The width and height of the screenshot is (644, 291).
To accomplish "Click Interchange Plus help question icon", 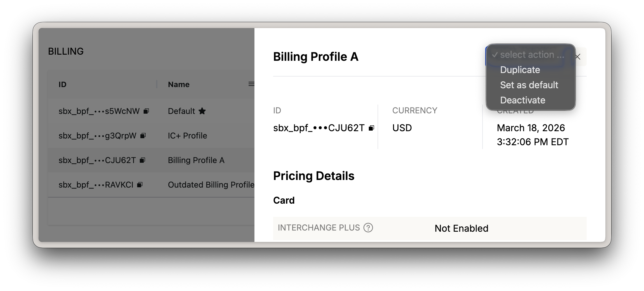I will 368,228.
